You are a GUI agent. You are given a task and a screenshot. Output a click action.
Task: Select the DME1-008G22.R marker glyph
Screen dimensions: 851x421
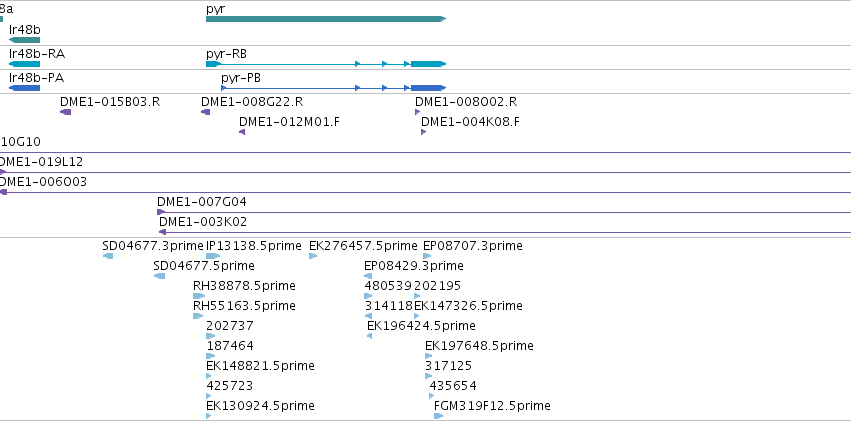coord(206,112)
